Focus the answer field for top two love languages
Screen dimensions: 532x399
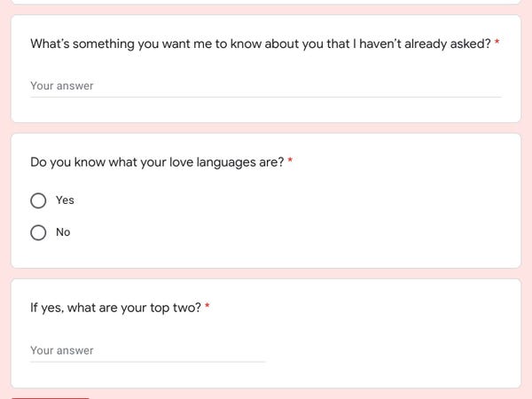pos(147,350)
